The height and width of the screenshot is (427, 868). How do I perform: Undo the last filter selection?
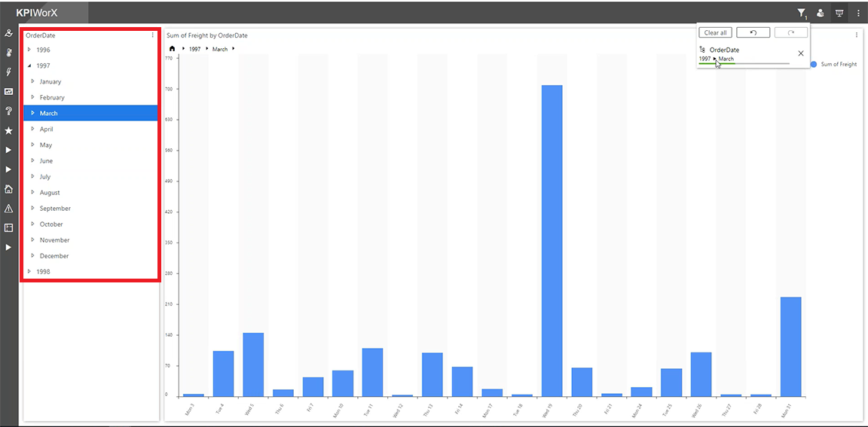click(x=753, y=32)
